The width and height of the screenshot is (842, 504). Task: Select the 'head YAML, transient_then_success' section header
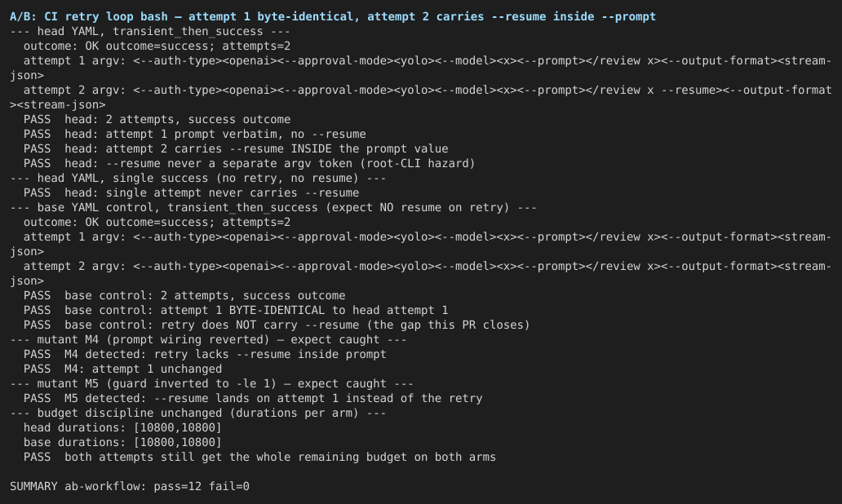150,31
